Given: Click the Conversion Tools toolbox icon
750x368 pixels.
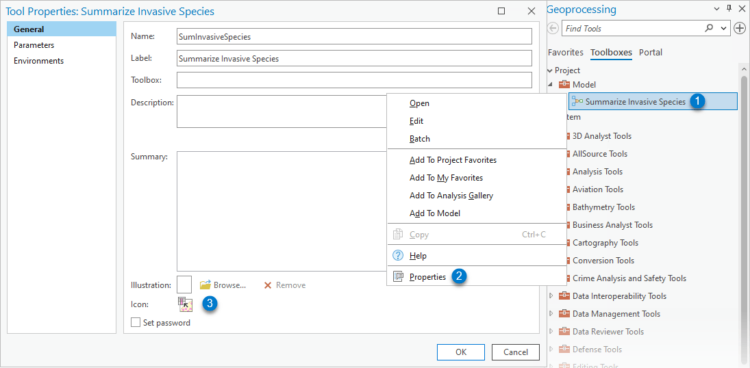Looking at the screenshot, I should click(567, 261).
